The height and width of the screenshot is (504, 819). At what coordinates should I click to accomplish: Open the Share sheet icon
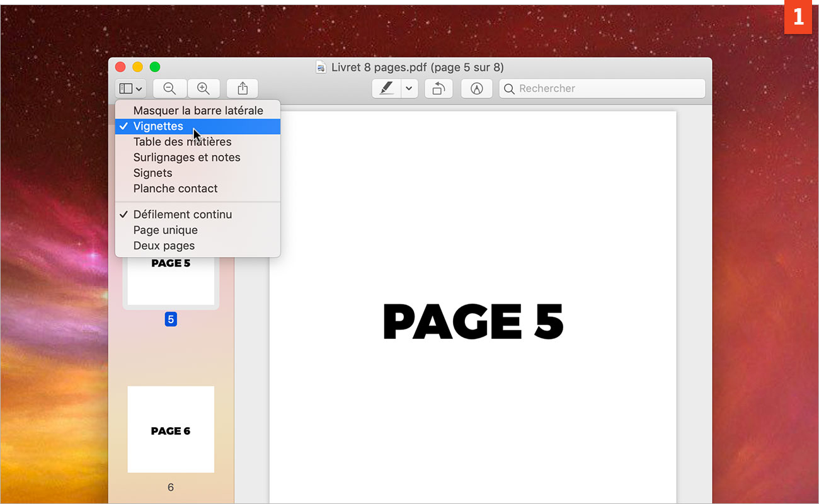click(242, 88)
